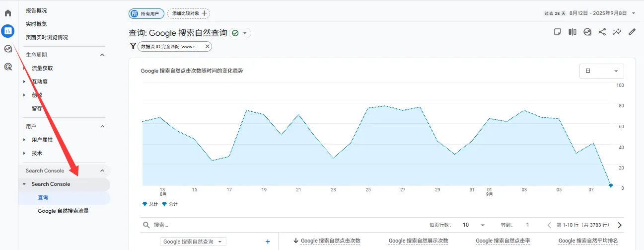Click the 转到 page number field

pyautogui.click(x=528, y=225)
